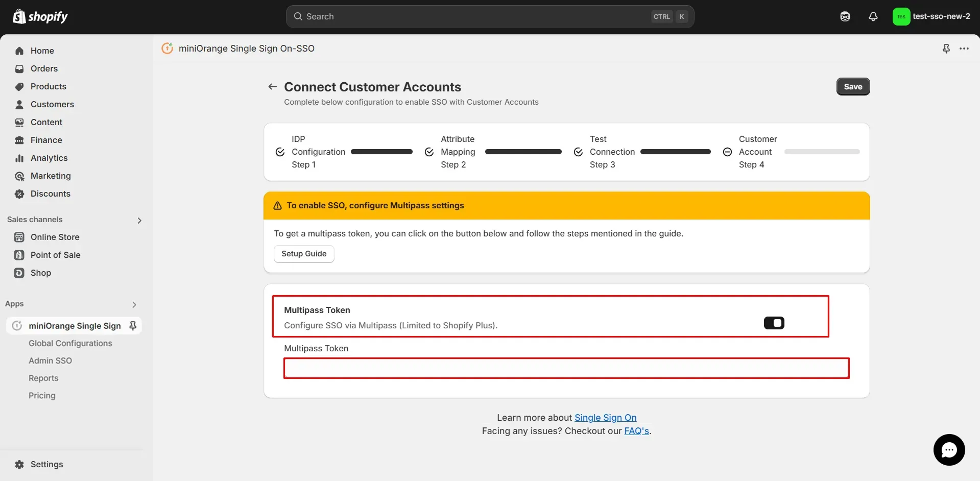Viewport: 980px width, 481px height.
Task: Open Reports page
Action: [43, 378]
